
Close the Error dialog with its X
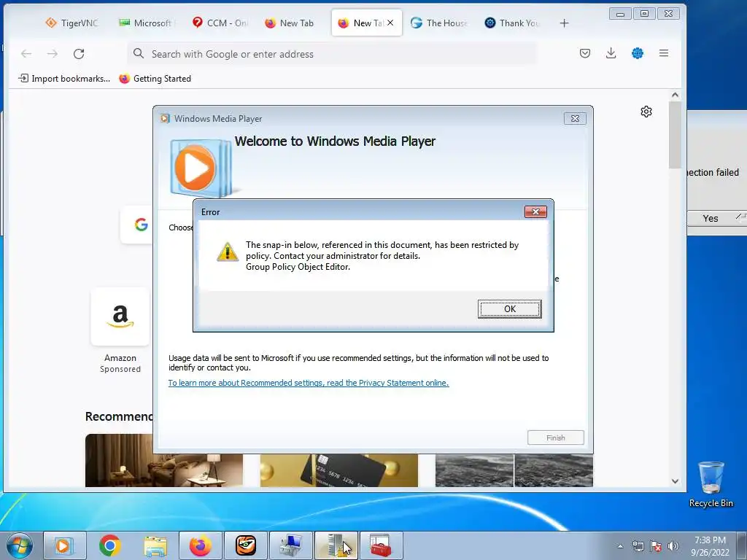tap(535, 212)
